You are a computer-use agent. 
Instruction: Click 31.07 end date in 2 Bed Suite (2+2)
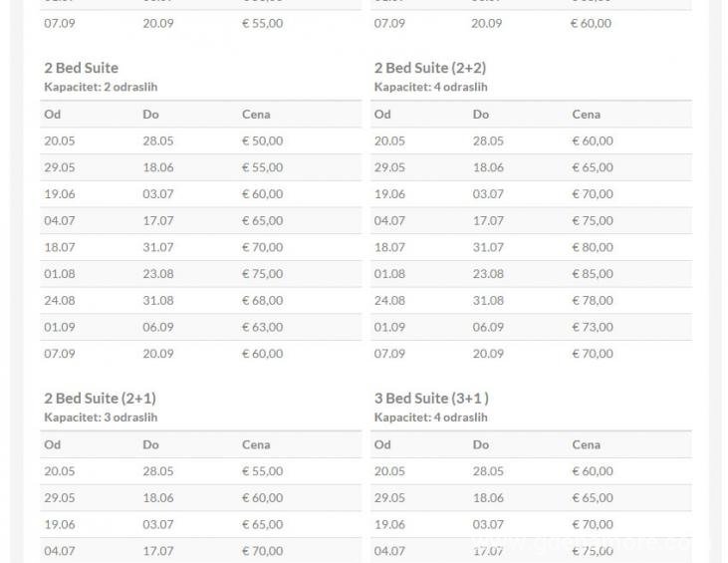pyautogui.click(x=488, y=247)
